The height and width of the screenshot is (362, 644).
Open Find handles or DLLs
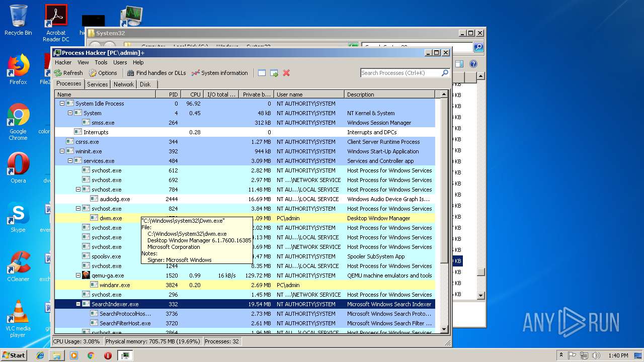tap(156, 73)
